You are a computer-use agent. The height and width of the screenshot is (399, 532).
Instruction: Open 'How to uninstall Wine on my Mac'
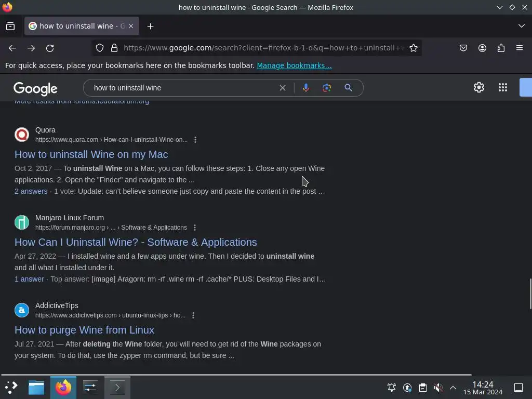click(x=91, y=154)
